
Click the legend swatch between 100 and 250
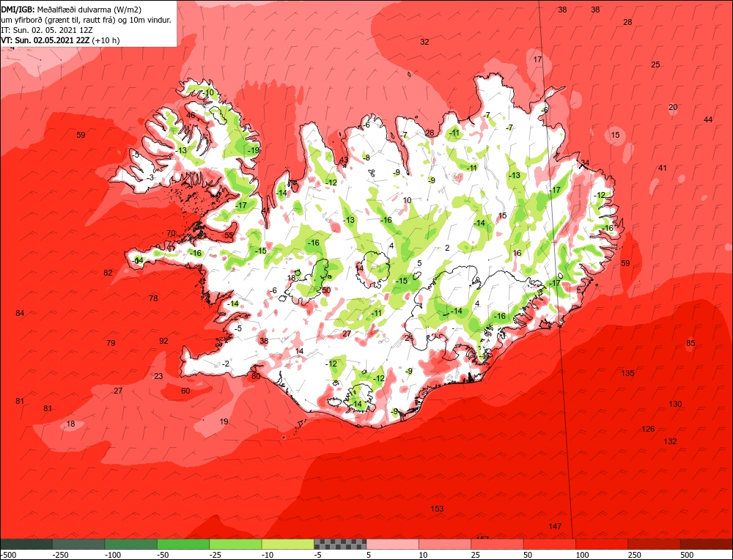coord(602,544)
